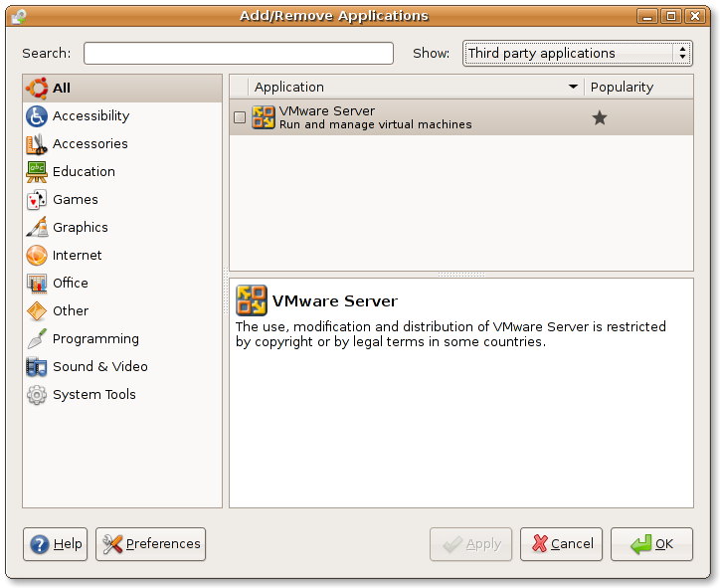Click the disabled Apply button
The image size is (720, 588).
[470, 544]
